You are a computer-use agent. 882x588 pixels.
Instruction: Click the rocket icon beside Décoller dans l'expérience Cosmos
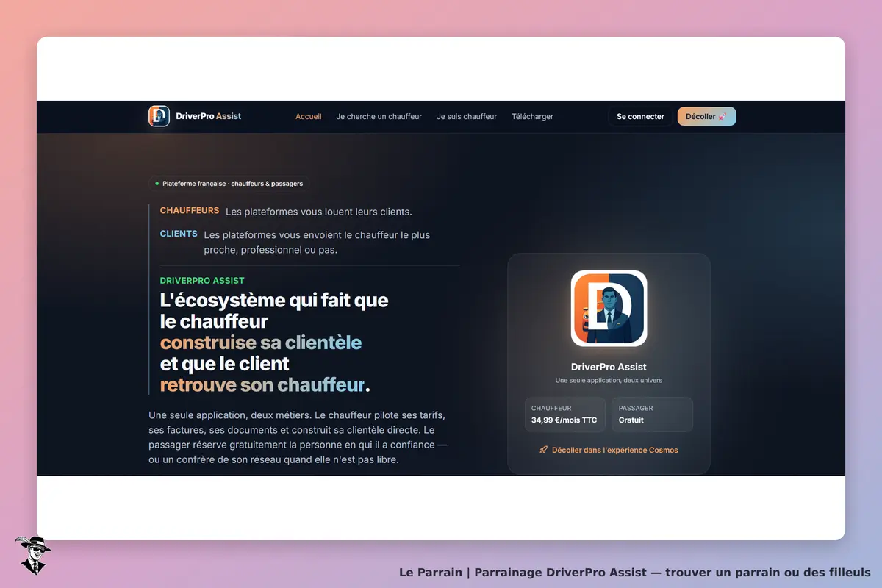tap(543, 450)
